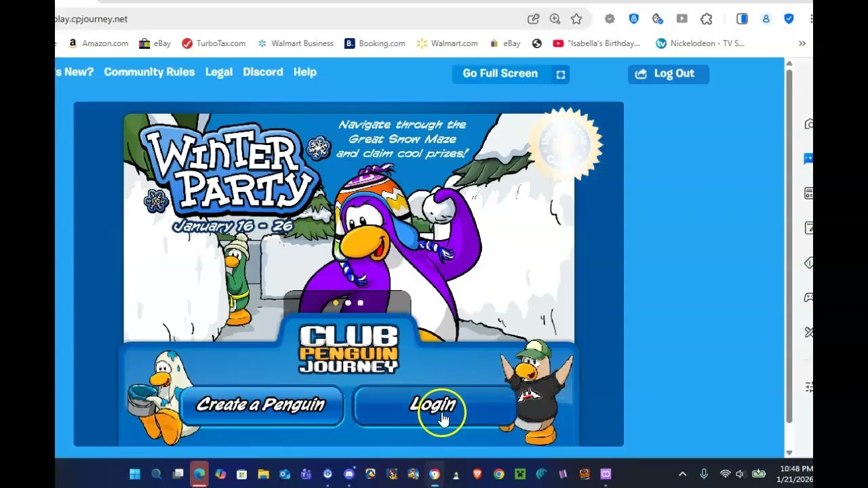Open the Isabella's Birthday YouTube bookmark
868x488 pixels.
point(596,43)
